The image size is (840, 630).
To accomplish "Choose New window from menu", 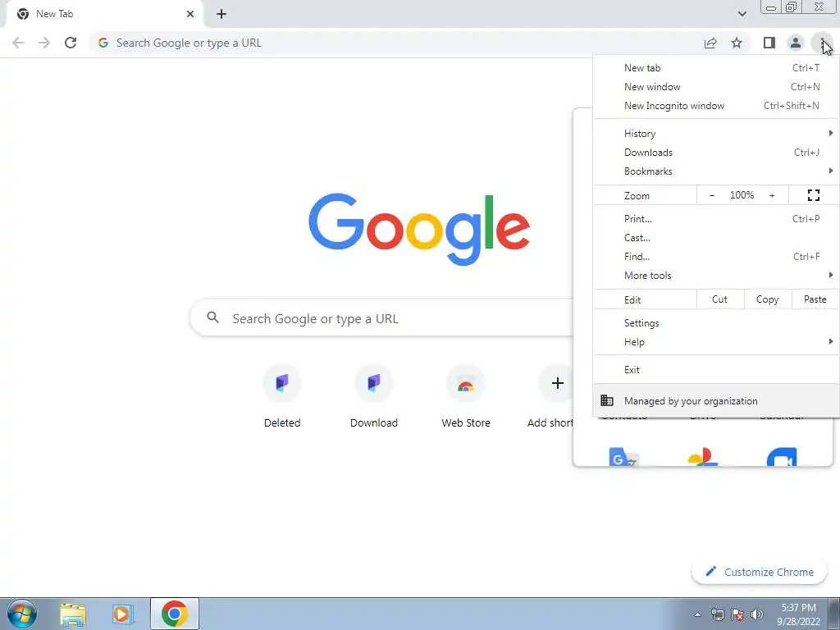I will coord(716,87).
